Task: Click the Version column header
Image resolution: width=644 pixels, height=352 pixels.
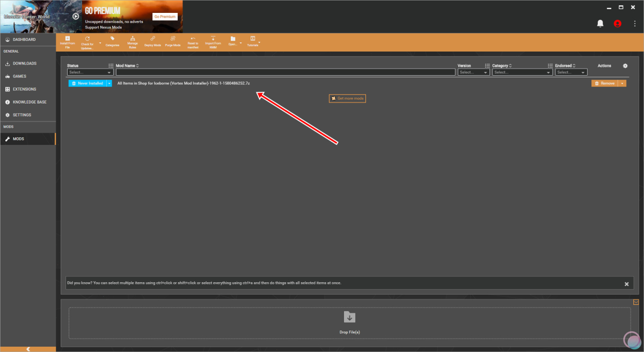Action: click(x=464, y=65)
